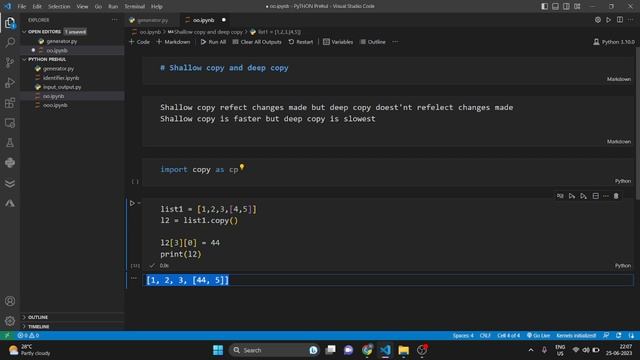The height and width of the screenshot is (360, 640).
Task: Split the editor right
Action: point(620,20)
